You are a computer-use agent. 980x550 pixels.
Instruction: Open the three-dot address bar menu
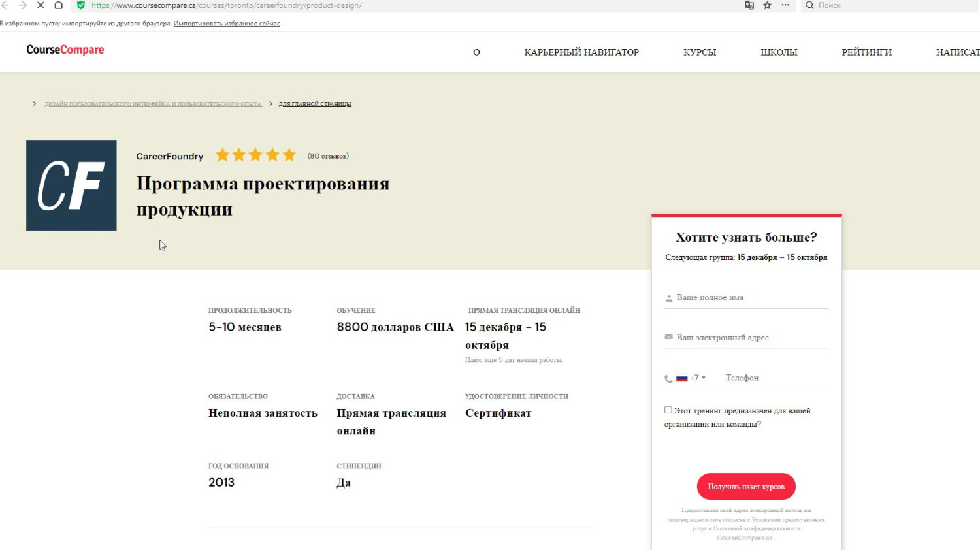point(785,5)
